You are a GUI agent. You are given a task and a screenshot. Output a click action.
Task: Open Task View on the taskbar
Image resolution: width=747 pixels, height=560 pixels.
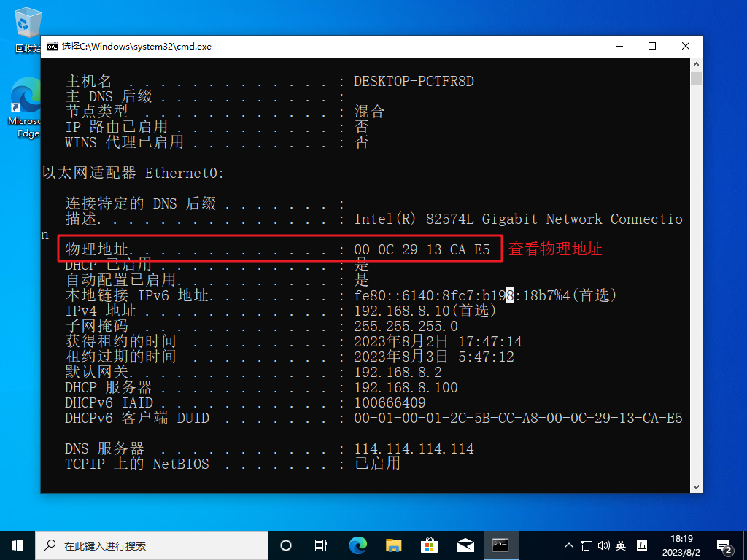pos(321,545)
